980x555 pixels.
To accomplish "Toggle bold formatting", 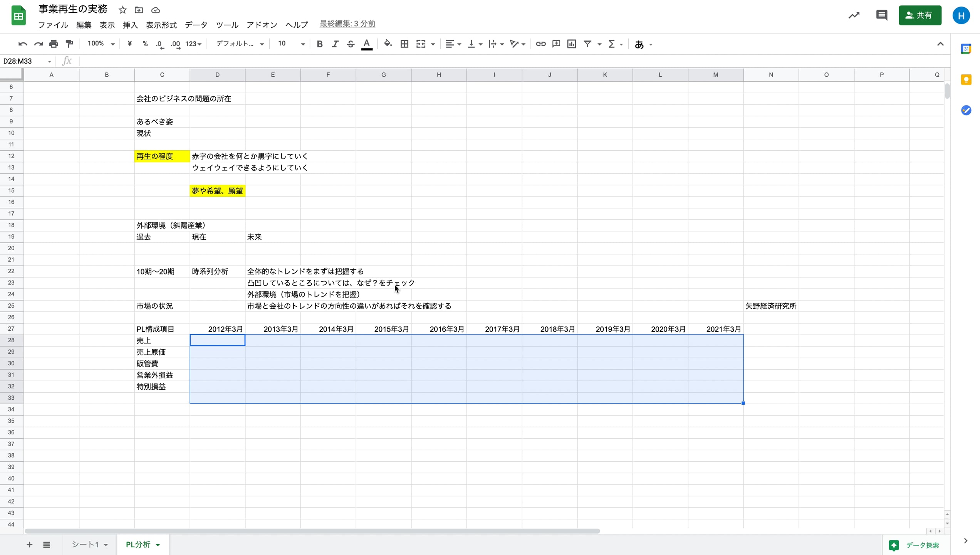I will point(319,44).
